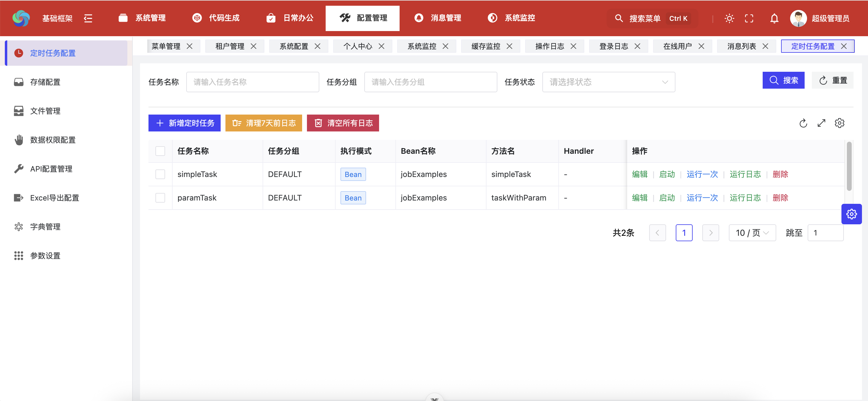Switch to the 操作日志 tab
The width and height of the screenshot is (868, 401).
click(550, 46)
